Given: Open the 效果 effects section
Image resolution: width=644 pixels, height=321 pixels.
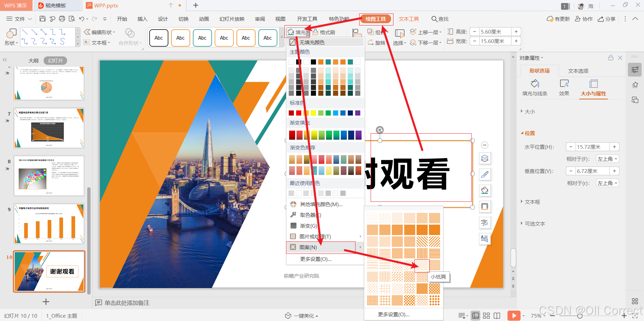Looking at the screenshot, I should tap(564, 88).
